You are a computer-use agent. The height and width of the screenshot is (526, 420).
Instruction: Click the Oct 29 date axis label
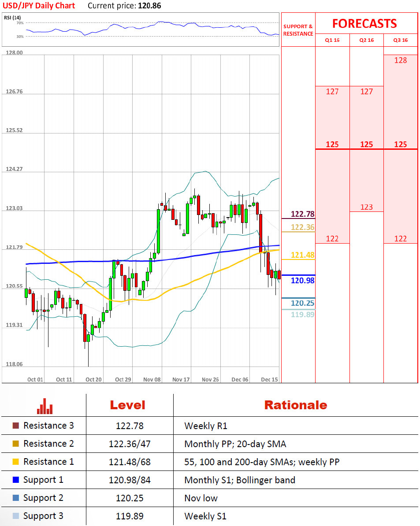pyautogui.click(x=123, y=379)
